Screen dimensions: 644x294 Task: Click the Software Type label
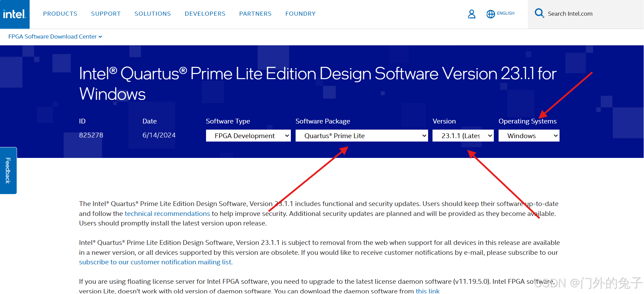228,121
